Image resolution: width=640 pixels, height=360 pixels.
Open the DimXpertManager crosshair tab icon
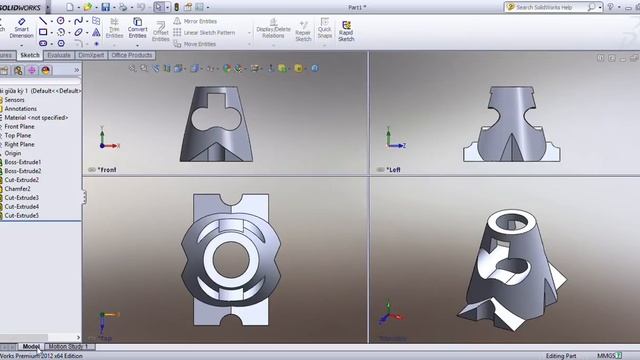pyautogui.click(x=32, y=70)
